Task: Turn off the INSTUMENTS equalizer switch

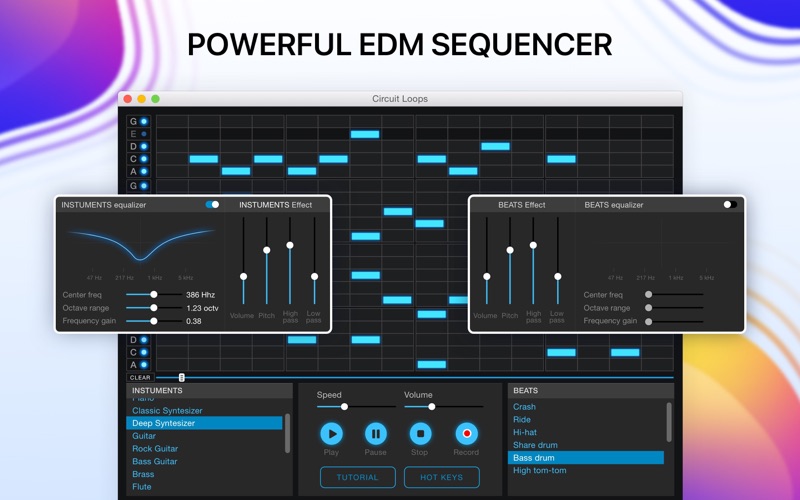Action: click(x=212, y=205)
